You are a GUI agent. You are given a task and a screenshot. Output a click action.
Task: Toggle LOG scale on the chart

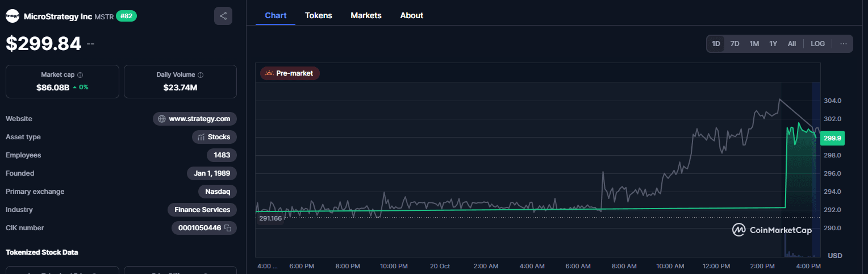817,44
